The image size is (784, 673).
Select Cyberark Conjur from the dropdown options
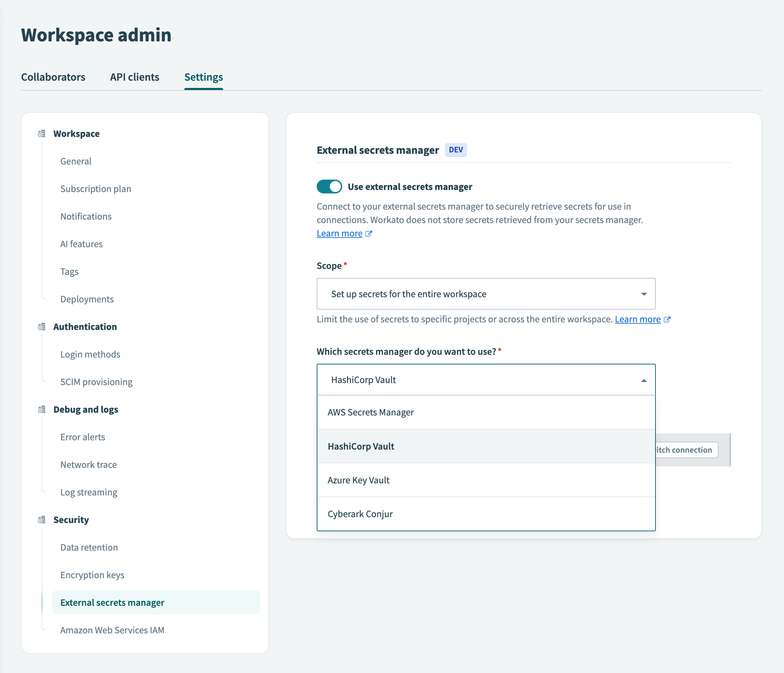coord(360,514)
